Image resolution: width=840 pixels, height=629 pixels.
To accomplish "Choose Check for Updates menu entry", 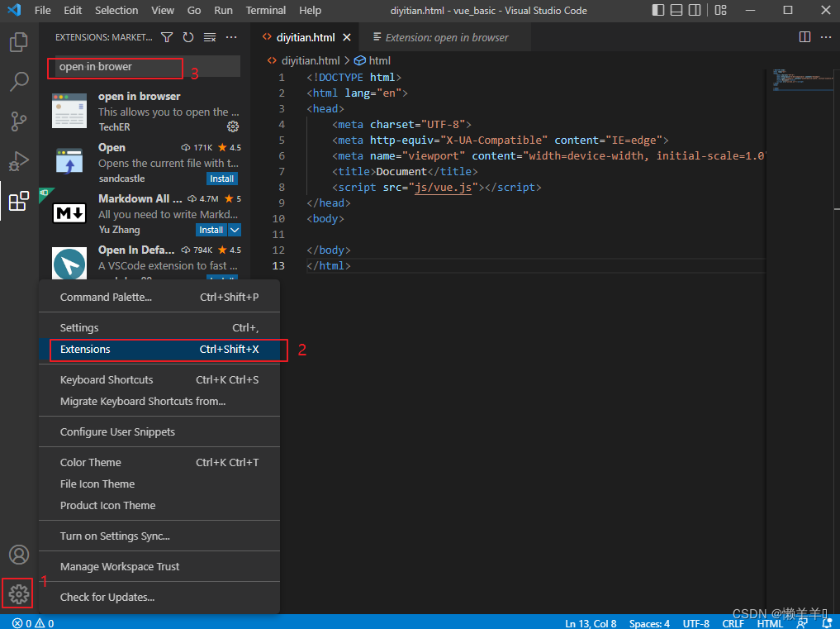I will [107, 597].
